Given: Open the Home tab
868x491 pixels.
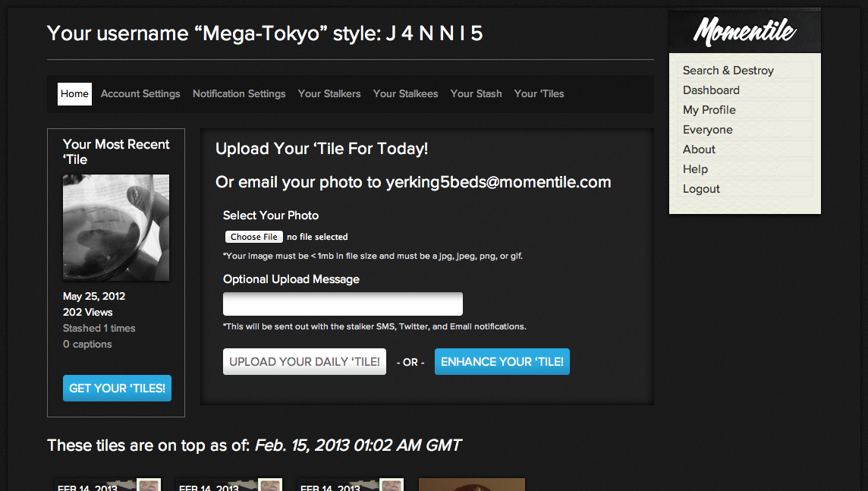Looking at the screenshot, I should click(74, 93).
